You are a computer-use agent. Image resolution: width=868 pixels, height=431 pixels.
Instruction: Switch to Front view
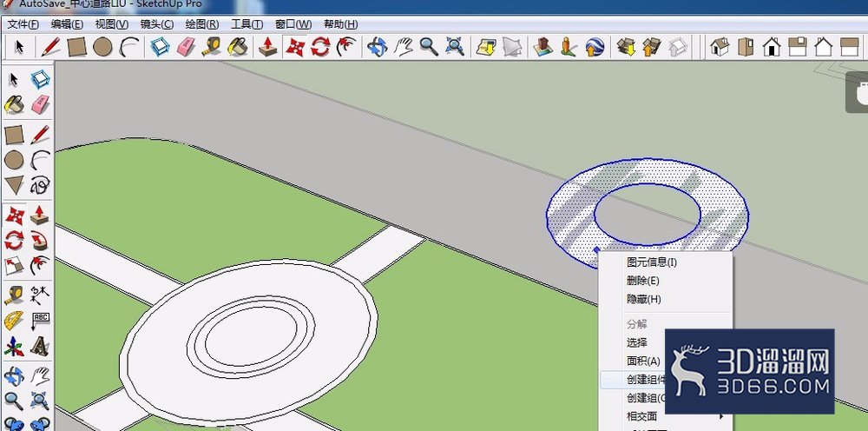tap(771, 47)
